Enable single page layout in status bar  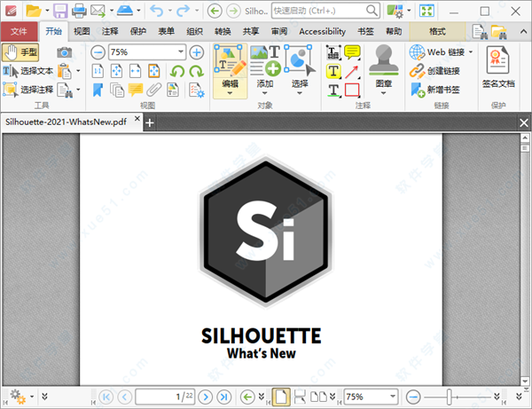click(x=280, y=397)
